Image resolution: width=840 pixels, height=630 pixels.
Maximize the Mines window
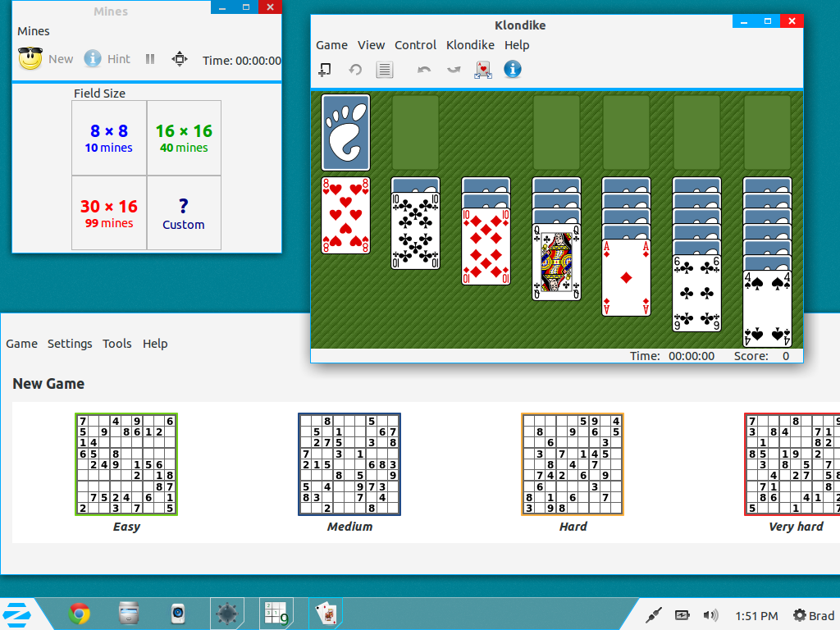(x=246, y=7)
